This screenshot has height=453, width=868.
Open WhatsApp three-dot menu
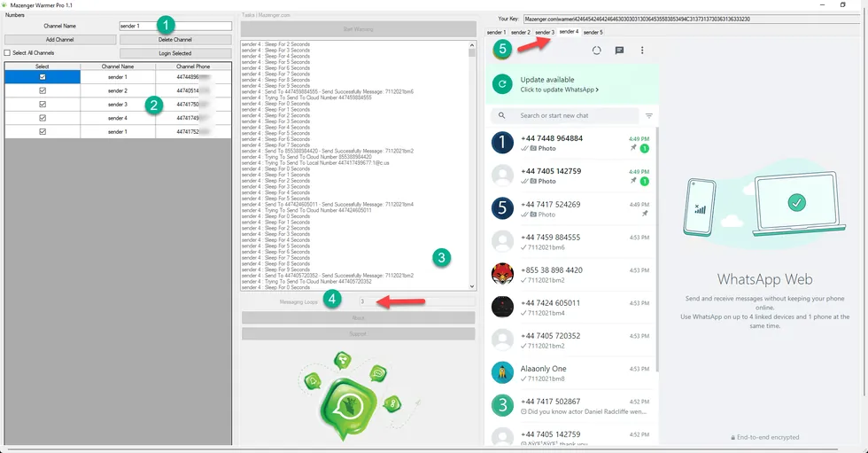click(x=642, y=51)
